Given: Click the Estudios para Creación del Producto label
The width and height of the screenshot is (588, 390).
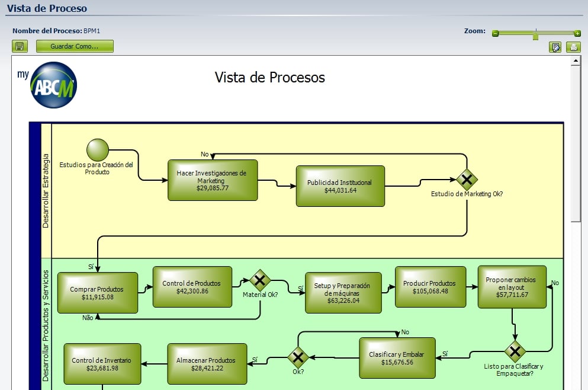Looking at the screenshot, I should pos(96,168).
